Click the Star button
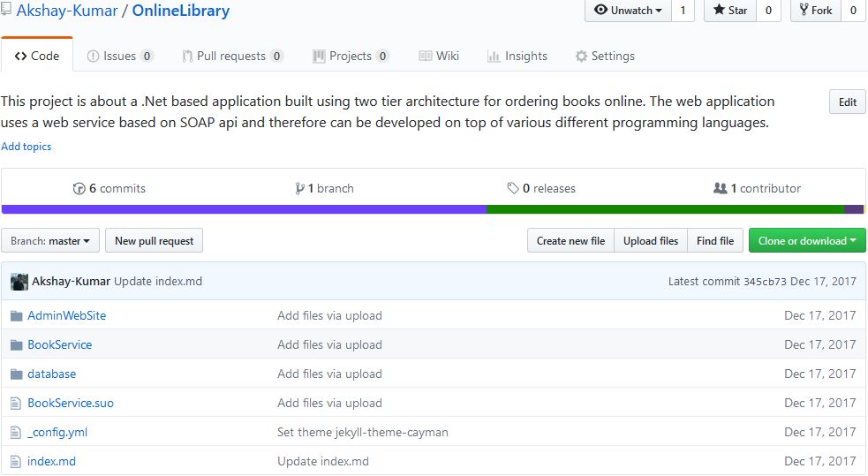Viewport: 868px width, 476px height. (730, 10)
